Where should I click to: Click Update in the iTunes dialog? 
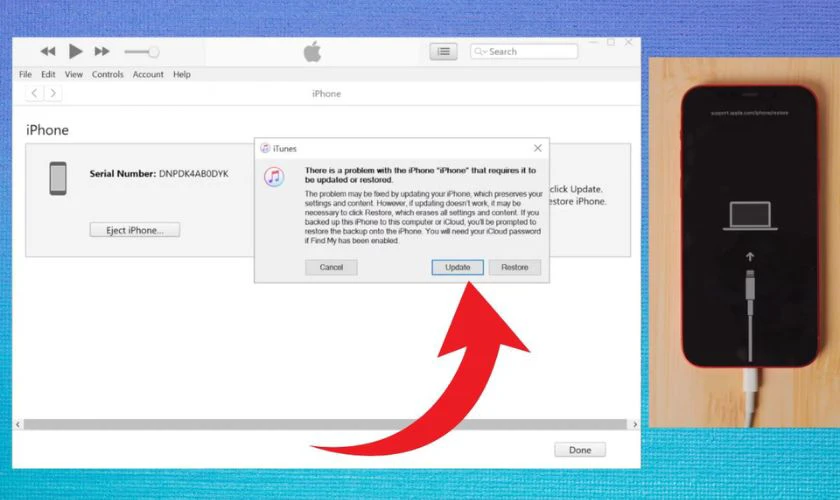coord(458,267)
